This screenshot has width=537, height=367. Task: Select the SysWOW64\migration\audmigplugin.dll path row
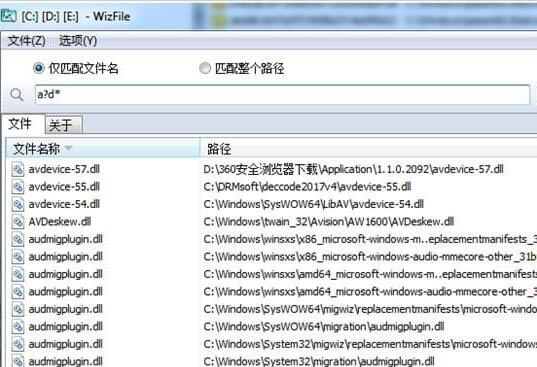(x=324, y=327)
